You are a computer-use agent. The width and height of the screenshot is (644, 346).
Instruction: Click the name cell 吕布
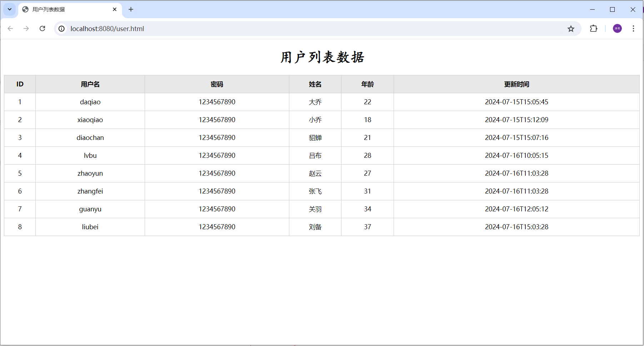click(x=315, y=156)
